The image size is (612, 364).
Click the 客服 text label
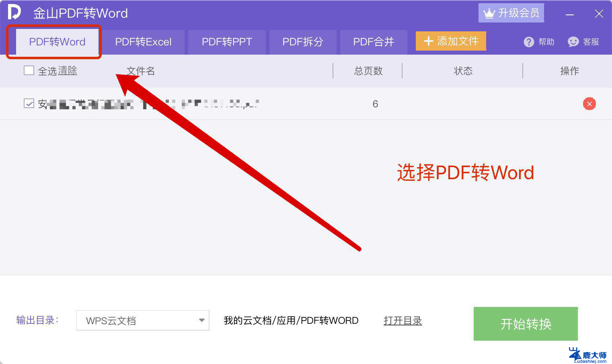591,42
